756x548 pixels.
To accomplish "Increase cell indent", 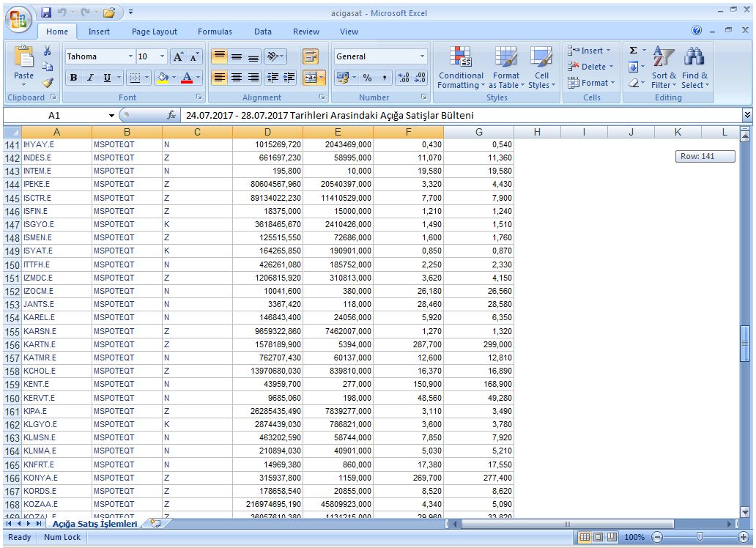I will coord(289,77).
